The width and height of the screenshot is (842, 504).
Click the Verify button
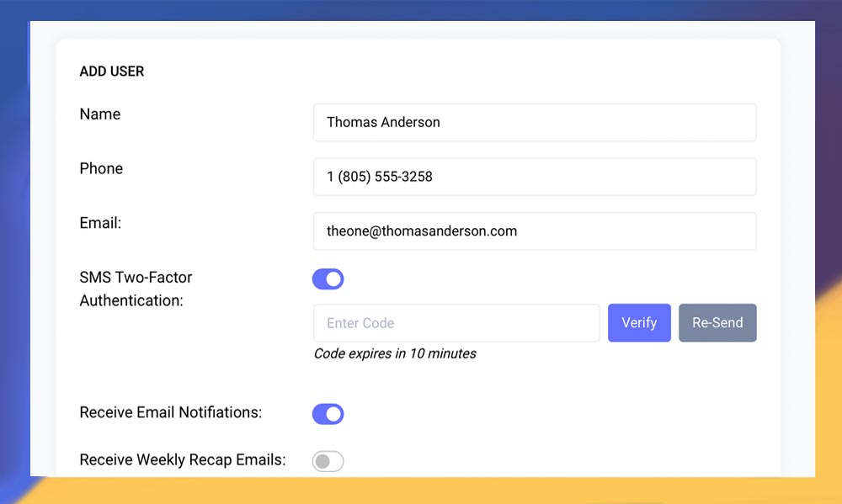coord(639,323)
